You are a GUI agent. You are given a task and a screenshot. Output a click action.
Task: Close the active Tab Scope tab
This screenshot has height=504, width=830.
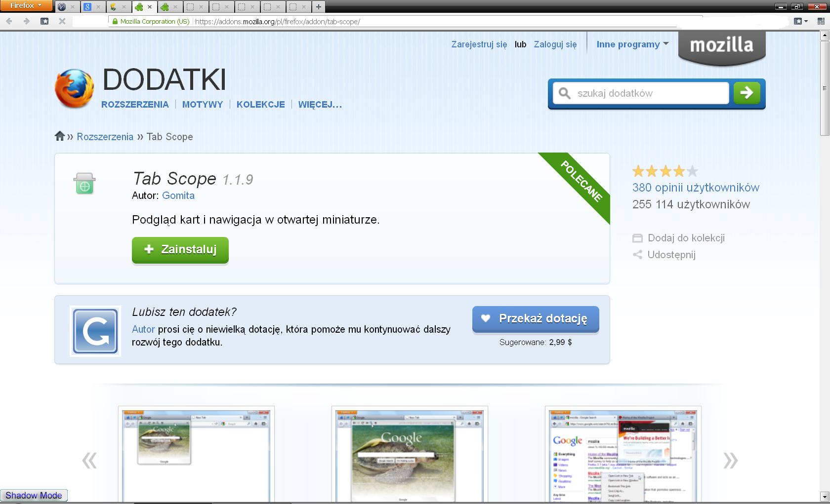point(150,7)
